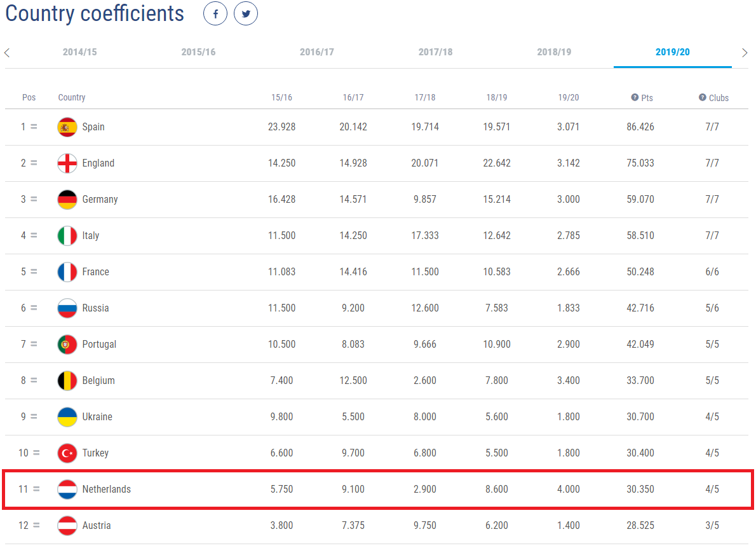Viewport: 756px width, 548px height.
Task: Share on Twitter via the bird icon
Action: pos(246,13)
